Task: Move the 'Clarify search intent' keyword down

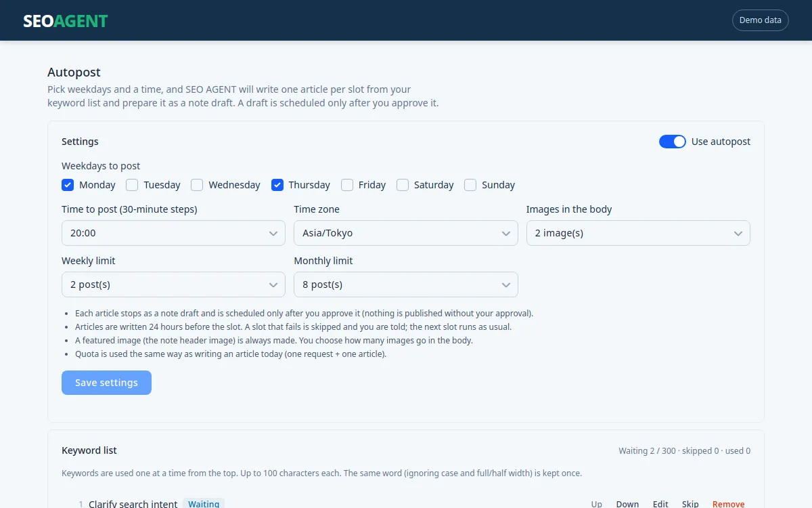Action: [x=627, y=504]
